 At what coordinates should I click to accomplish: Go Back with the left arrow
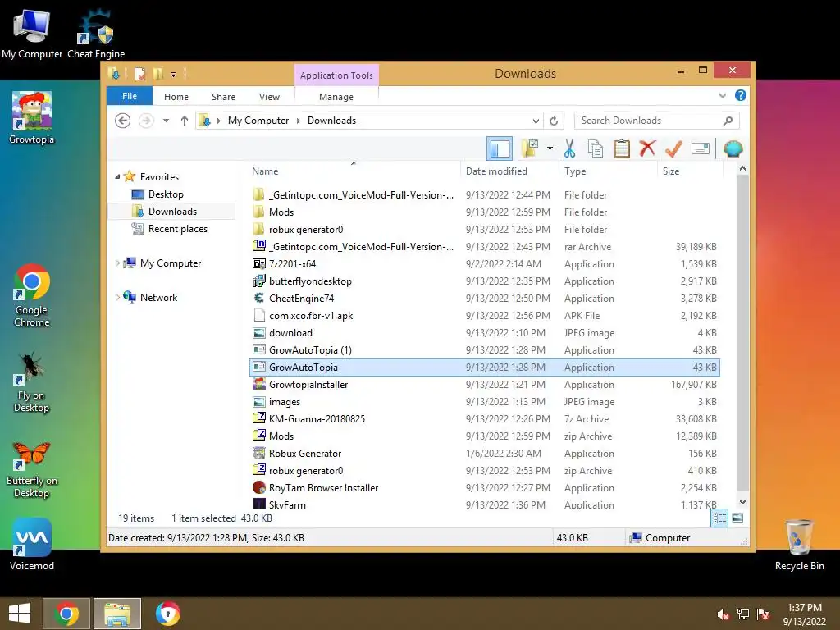coord(123,121)
